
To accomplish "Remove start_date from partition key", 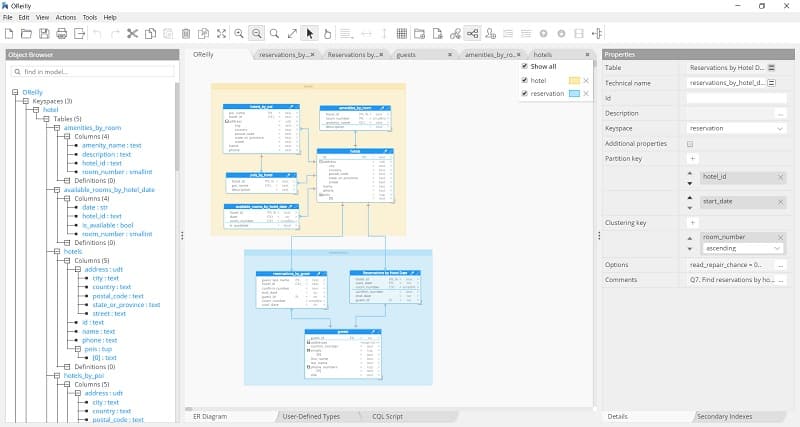I will 780,202.
